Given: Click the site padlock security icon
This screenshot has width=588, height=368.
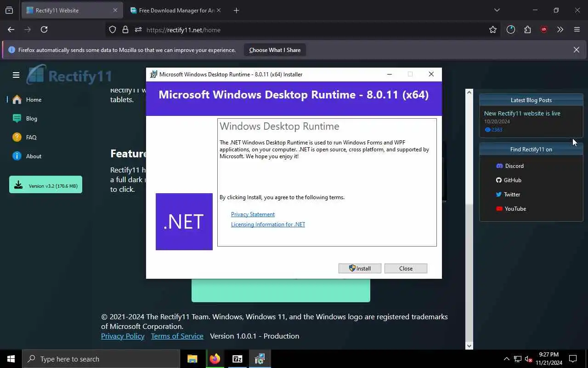Looking at the screenshot, I should pyautogui.click(x=125, y=29).
